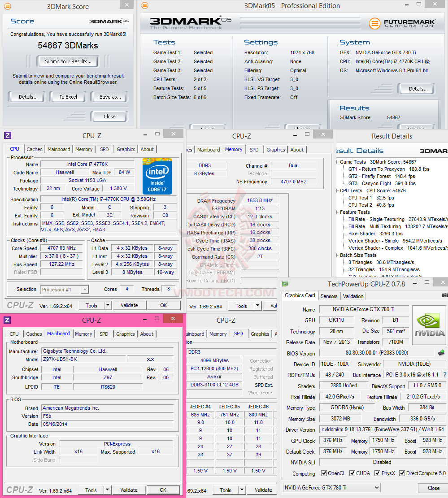Select GT3 - Canyon Flight result row
Screen dimensions: 448x498
click(382, 183)
